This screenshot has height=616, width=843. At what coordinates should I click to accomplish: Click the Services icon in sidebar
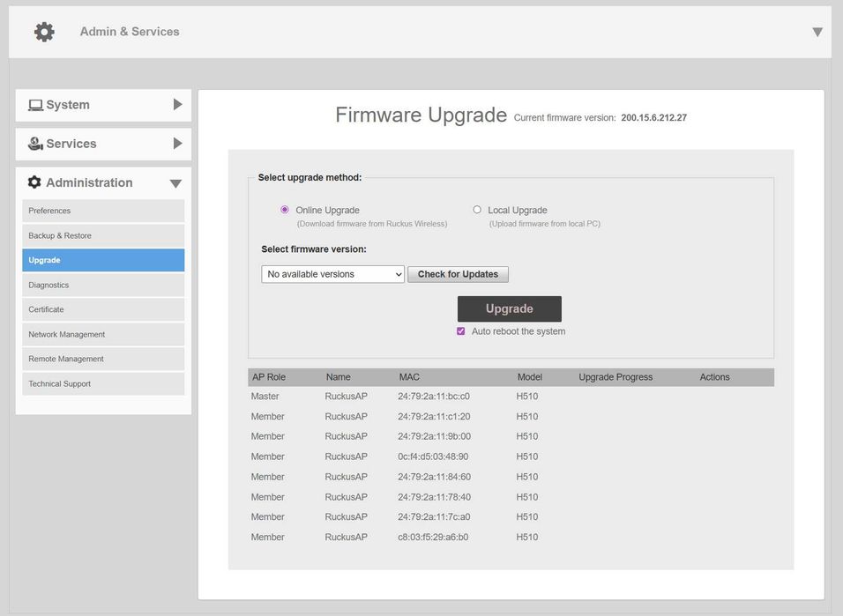(35, 144)
